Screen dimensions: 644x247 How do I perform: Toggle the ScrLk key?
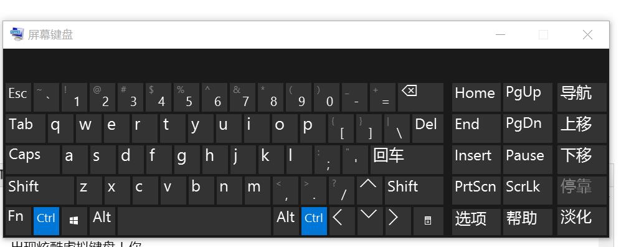coord(528,190)
